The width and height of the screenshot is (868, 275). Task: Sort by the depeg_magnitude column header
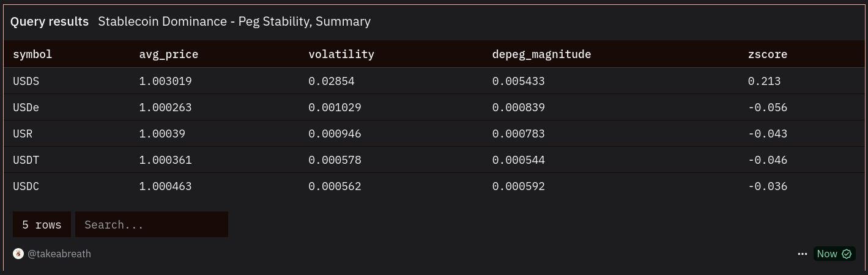coord(541,54)
